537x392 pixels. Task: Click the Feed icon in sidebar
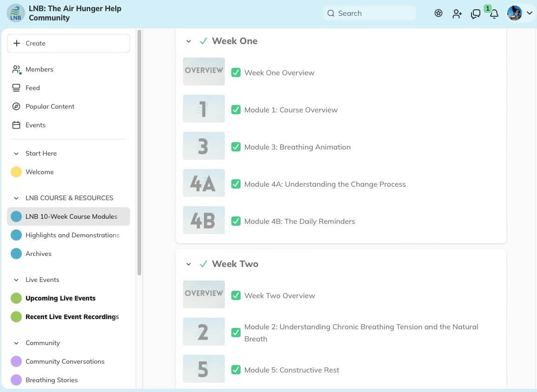pos(16,88)
